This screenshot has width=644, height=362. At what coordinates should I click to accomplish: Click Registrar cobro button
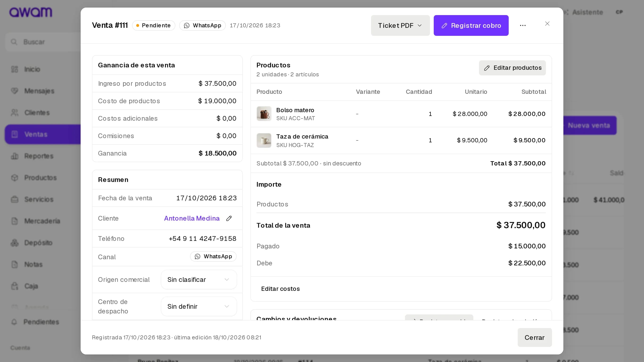(x=471, y=25)
